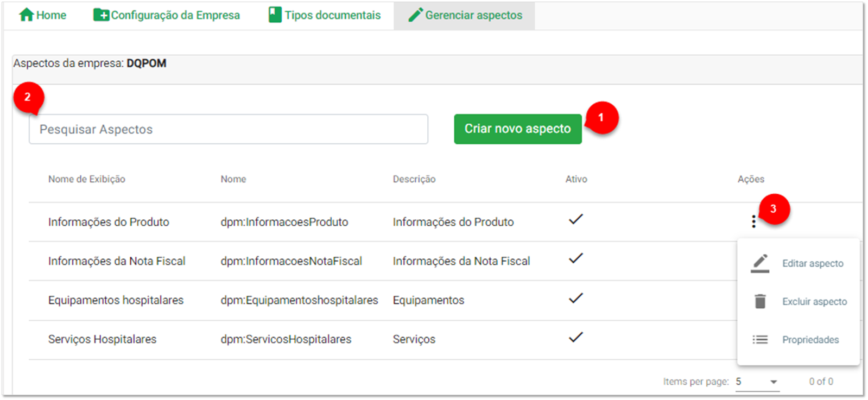Click the Gerenciar aspectos pencil icon

(x=415, y=15)
